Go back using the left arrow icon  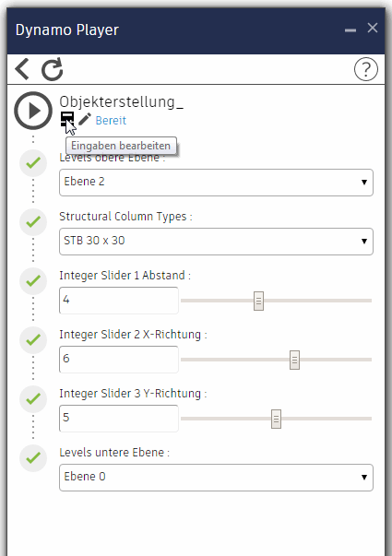[x=22, y=69]
